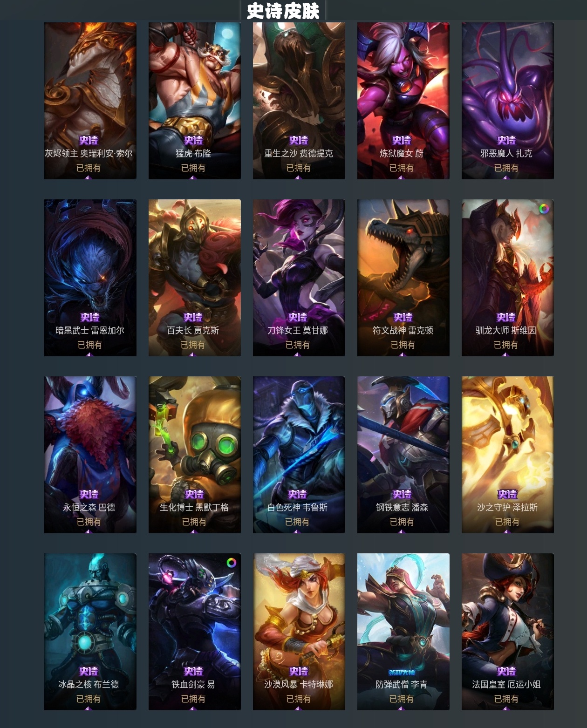
Task: Select 生化博士 黑默丁格 skin card
Action: [195, 455]
